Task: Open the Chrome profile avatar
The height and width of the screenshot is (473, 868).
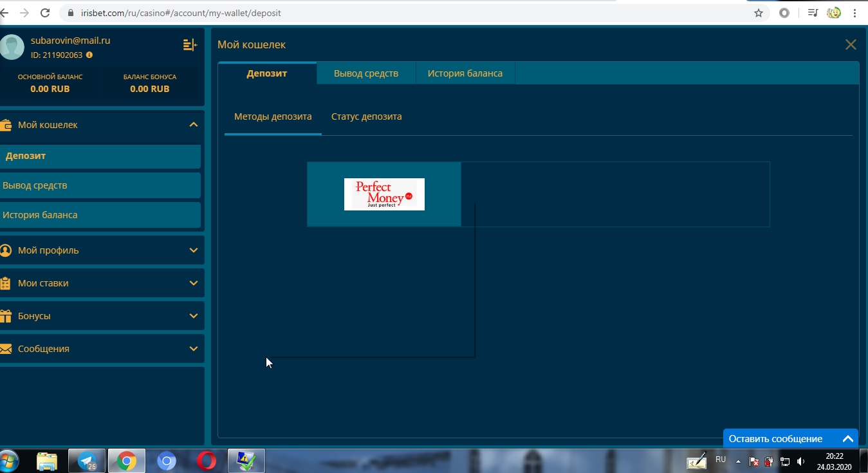Action: click(834, 13)
